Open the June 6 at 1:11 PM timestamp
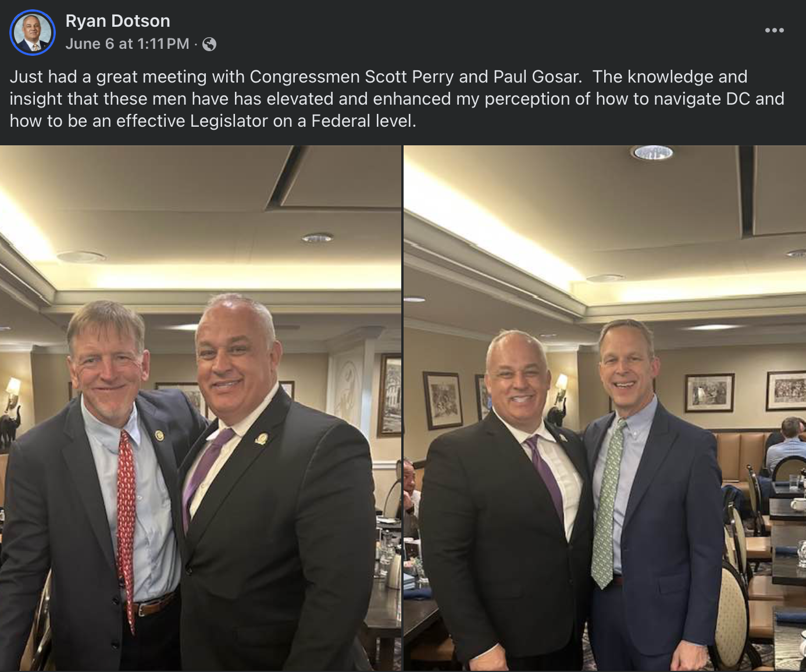Viewport: 806px width, 672px height. coord(127,44)
